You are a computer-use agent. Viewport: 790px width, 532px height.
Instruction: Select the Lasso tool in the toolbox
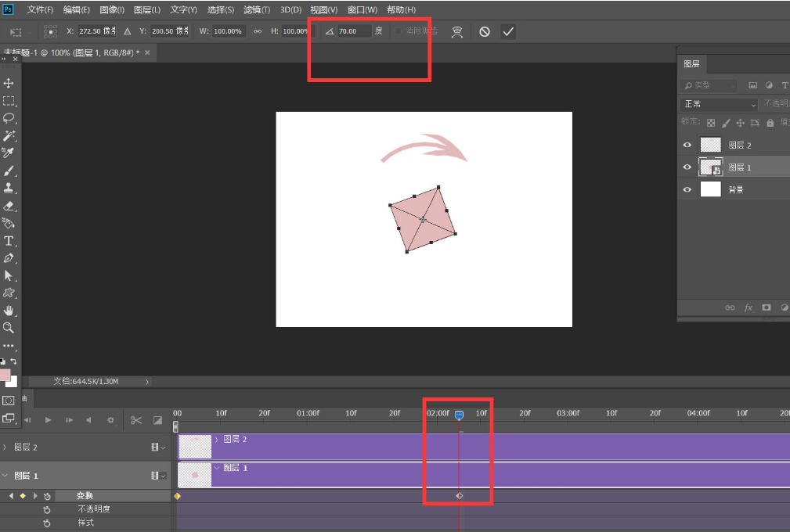click(9, 118)
